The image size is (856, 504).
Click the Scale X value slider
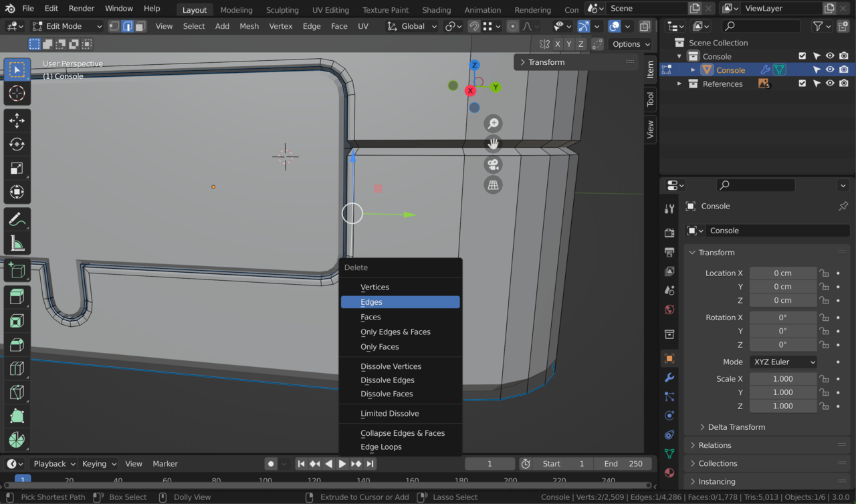click(x=782, y=378)
